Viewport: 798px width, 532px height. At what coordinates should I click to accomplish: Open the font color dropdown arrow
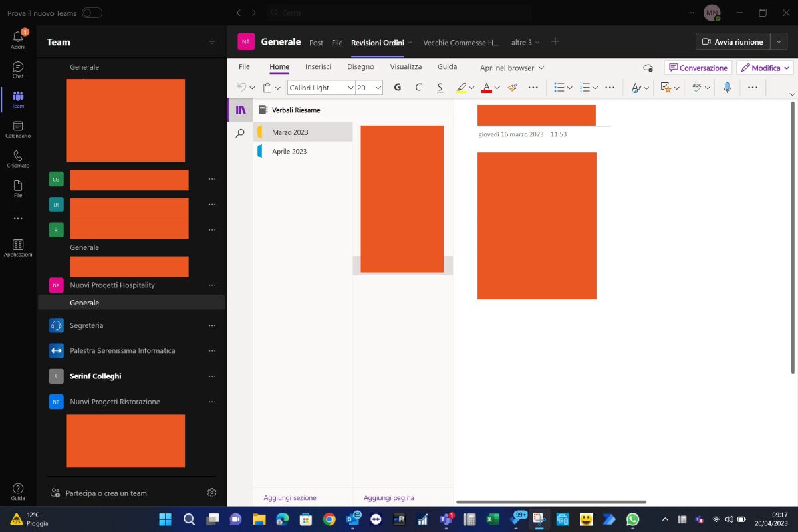click(x=497, y=87)
